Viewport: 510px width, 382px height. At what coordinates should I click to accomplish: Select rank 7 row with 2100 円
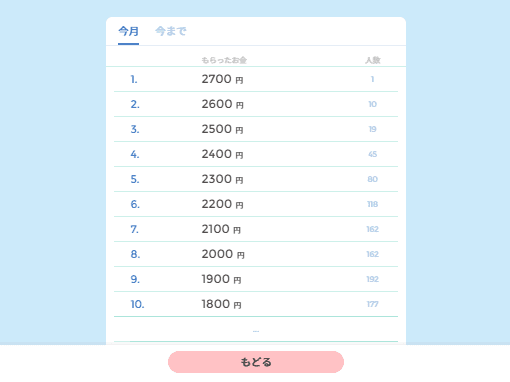tap(256, 229)
